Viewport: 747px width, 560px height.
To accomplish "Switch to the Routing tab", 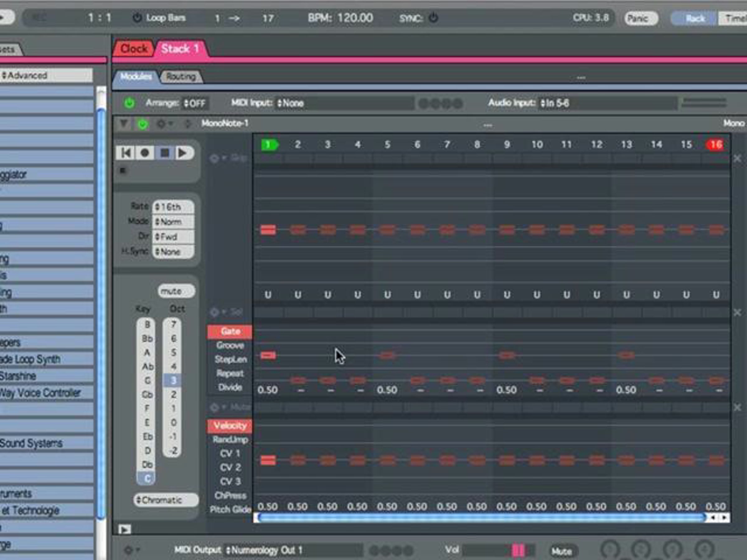I will tap(181, 77).
